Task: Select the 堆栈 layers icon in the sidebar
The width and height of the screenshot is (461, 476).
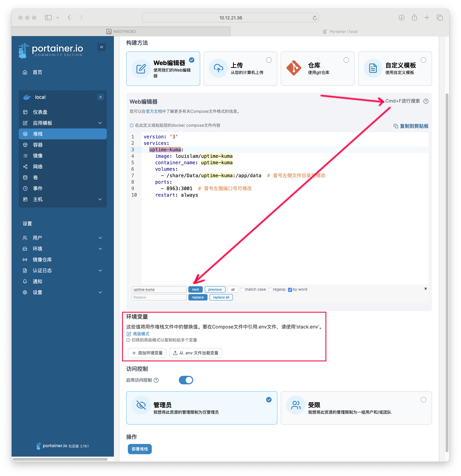Action: pos(25,134)
